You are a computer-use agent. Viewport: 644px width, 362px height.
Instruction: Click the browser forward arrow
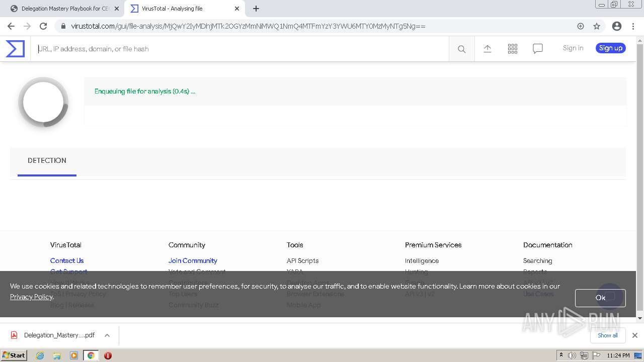(x=27, y=26)
